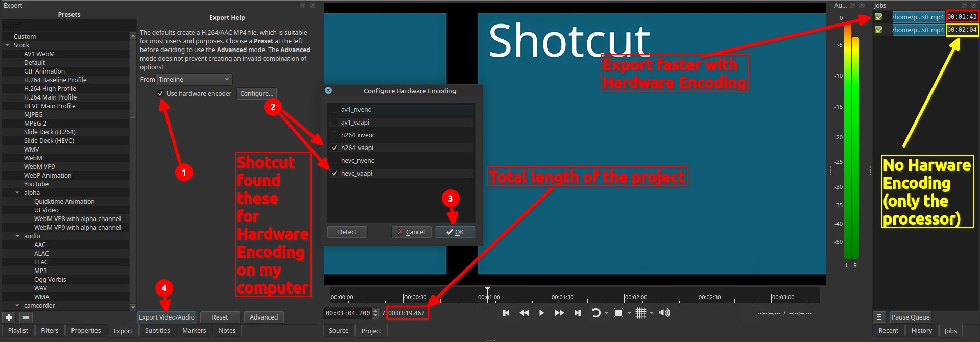
Task: Enable the h264_nvenc encoder checkbox
Action: (x=334, y=135)
